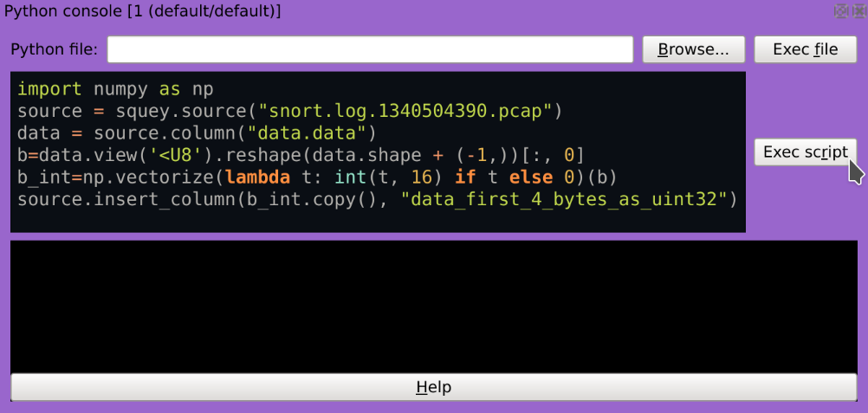
Task: Click the 'import numpy as np' line
Action: pyautogui.click(x=114, y=89)
